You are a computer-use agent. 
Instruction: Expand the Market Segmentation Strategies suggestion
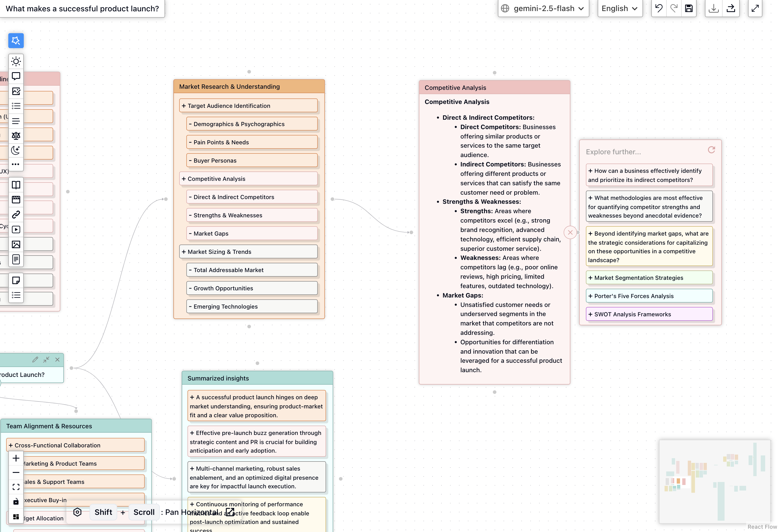[649, 278]
